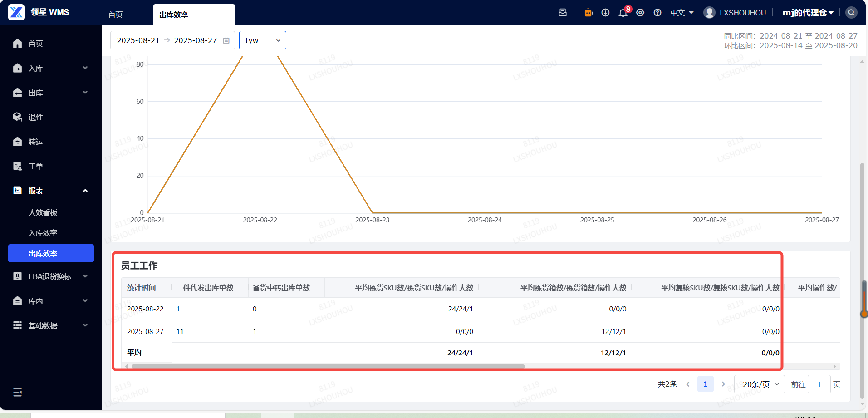Open the 20条/页 page size dropdown
The image size is (868, 418).
tap(760, 384)
